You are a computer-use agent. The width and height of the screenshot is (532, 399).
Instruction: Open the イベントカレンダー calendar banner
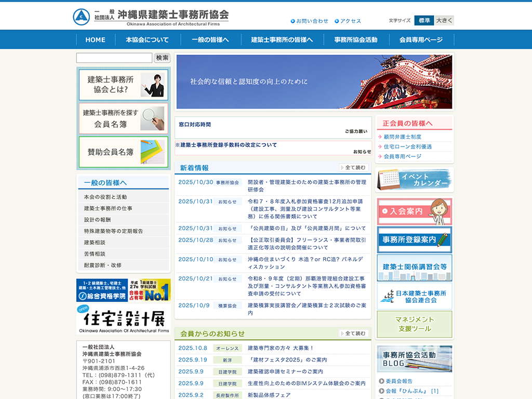point(414,180)
